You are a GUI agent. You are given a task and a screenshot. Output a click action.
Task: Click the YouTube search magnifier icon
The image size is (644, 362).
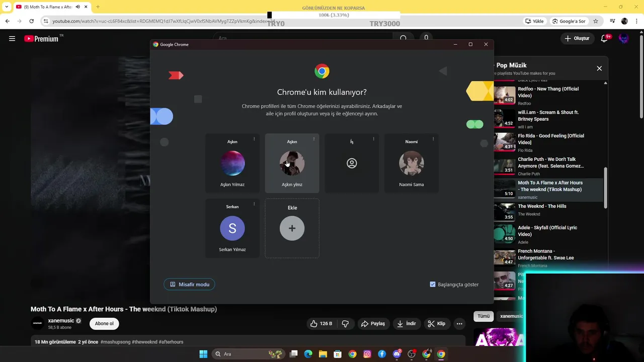(x=403, y=38)
